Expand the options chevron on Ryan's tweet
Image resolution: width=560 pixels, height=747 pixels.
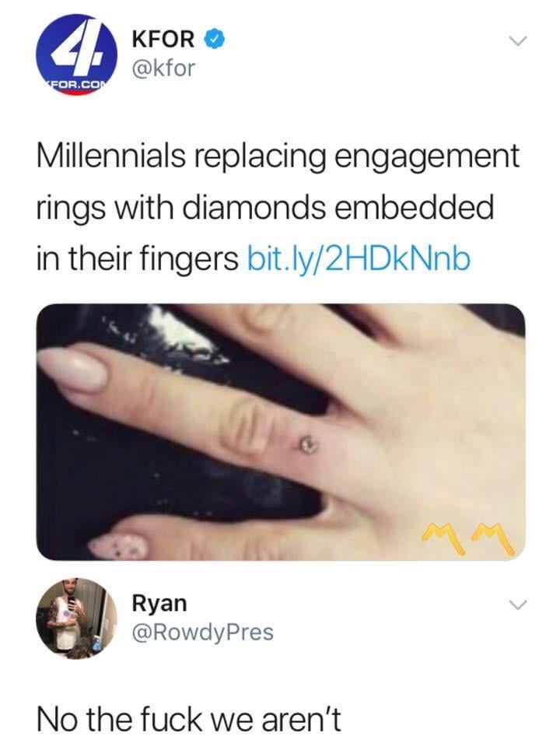(x=515, y=605)
